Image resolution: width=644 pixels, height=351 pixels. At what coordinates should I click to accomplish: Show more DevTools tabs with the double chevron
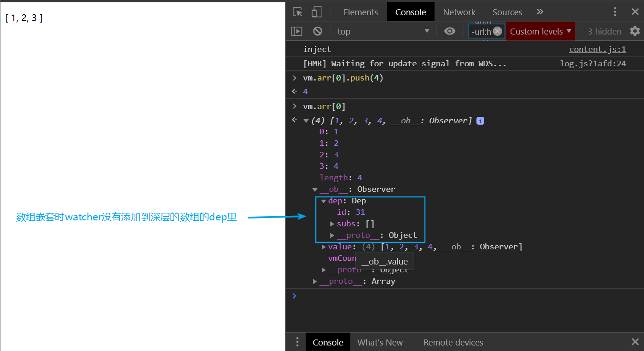click(540, 12)
